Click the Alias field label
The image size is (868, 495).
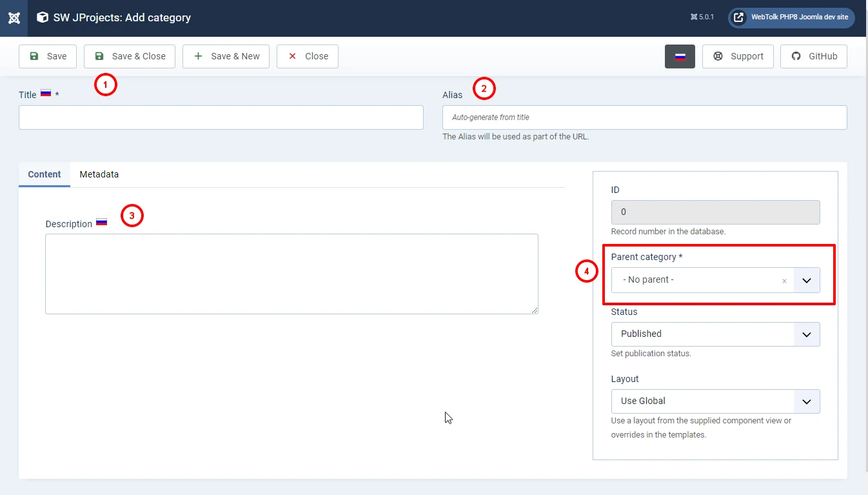(452, 95)
